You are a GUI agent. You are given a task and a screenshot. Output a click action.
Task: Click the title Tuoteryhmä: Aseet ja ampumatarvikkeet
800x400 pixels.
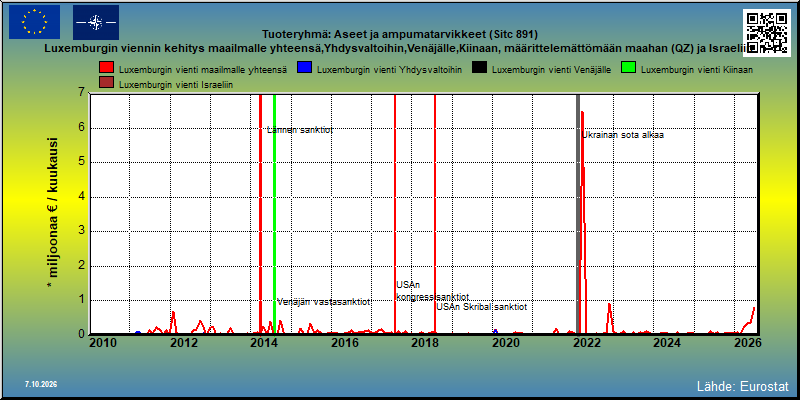click(399, 35)
